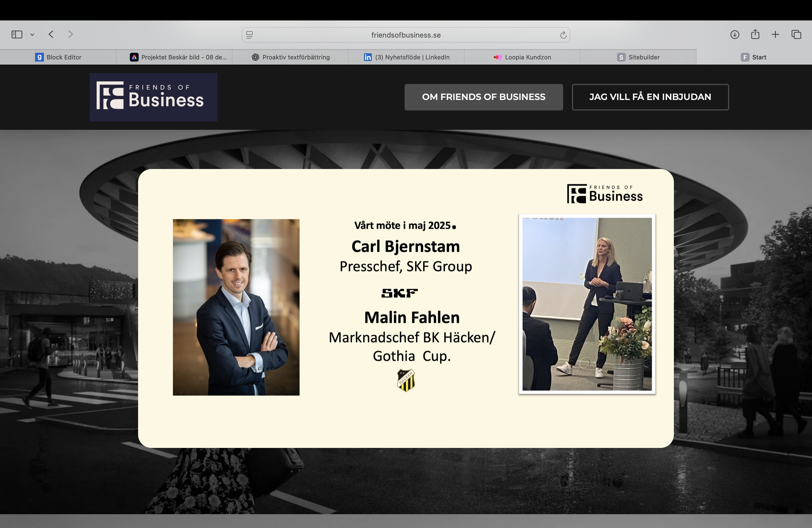Go back using the back arrow
This screenshot has height=528, width=812.
click(x=51, y=35)
